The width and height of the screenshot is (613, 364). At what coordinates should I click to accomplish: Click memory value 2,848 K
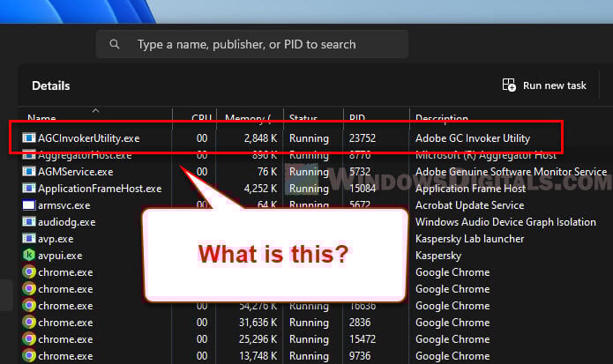(260, 138)
